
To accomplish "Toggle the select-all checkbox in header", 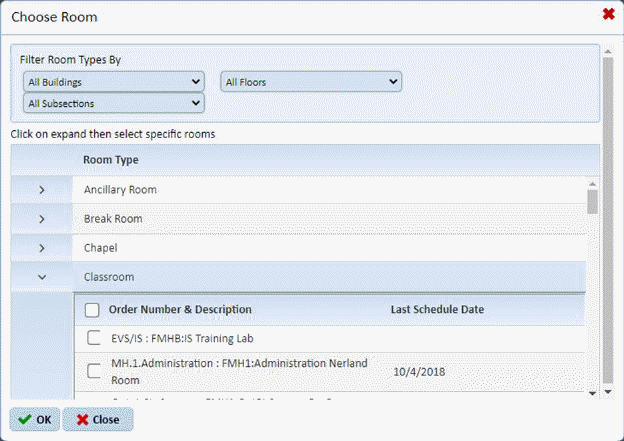I will (93, 310).
